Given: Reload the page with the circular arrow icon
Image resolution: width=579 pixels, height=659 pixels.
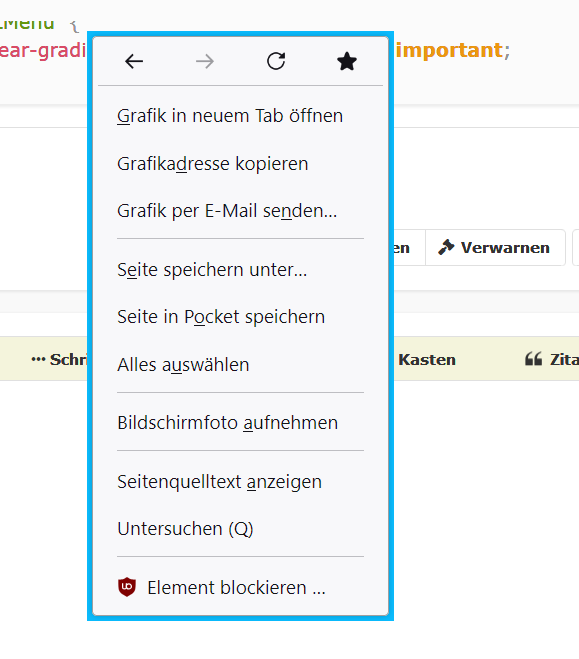Looking at the screenshot, I should (276, 61).
